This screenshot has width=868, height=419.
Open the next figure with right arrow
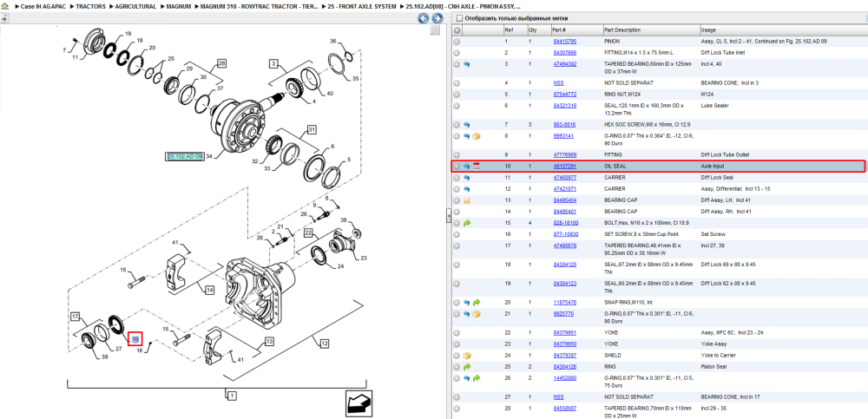[437, 18]
